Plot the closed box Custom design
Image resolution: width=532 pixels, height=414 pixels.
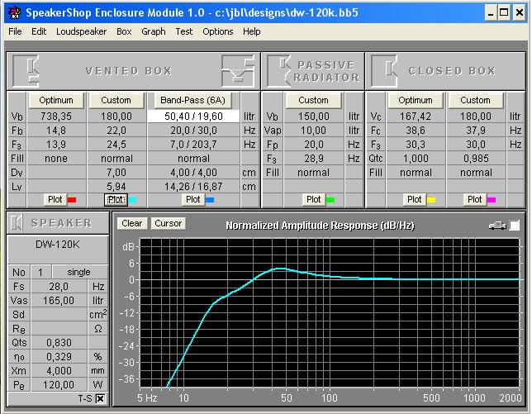[x=474, y=199]
